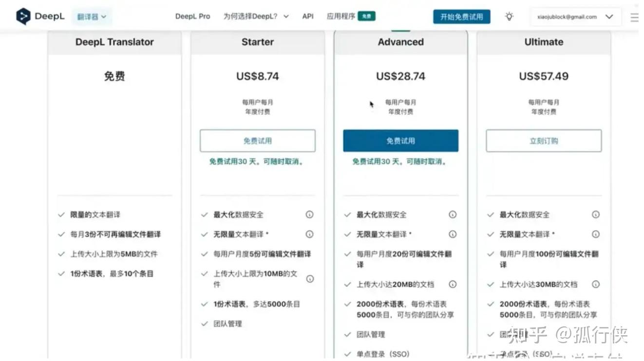
Task: Click 免费试用 under the Starter plan
Action: (257, 140)
